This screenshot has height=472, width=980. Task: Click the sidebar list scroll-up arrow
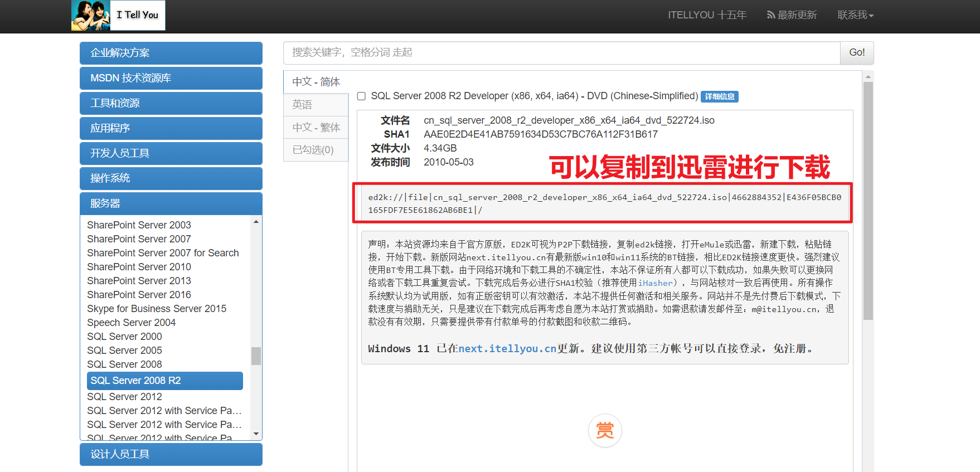256,222
